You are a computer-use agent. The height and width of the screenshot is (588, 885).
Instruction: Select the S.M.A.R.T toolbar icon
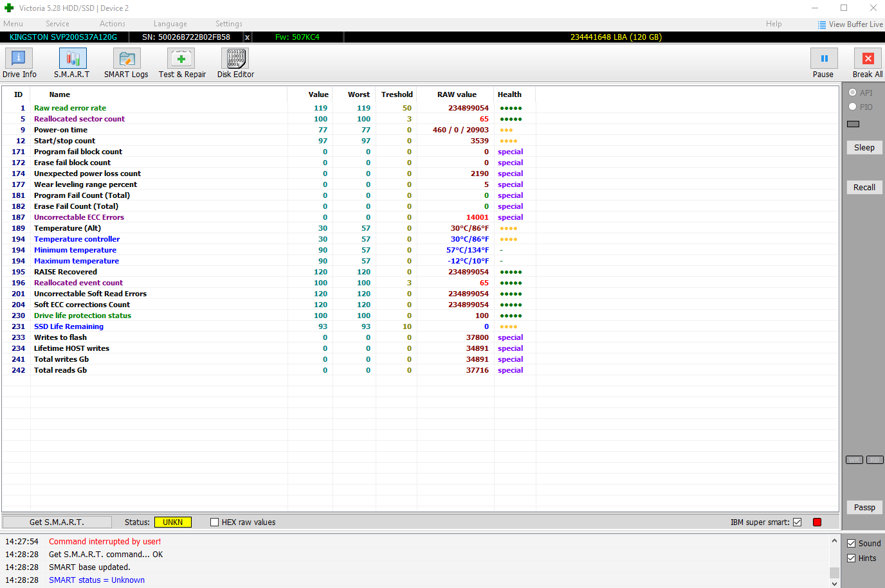click(x=72, y=59)
